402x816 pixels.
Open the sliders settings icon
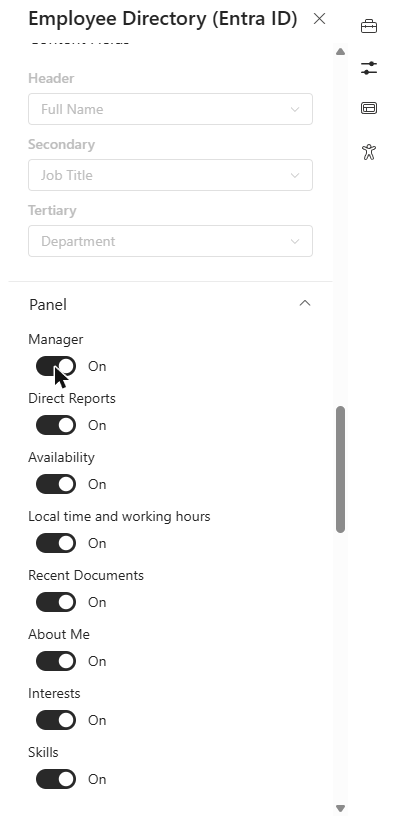(x=369, y=68)
